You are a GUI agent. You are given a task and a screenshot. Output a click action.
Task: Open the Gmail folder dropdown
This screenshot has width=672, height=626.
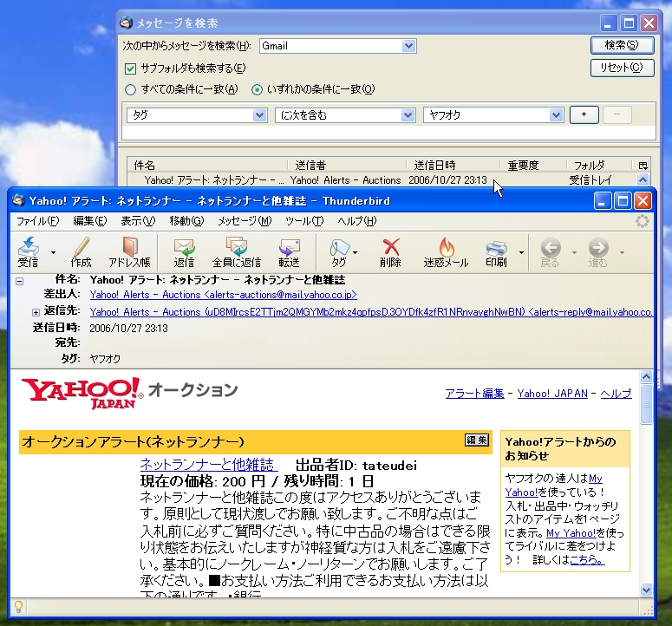point(409,46)
